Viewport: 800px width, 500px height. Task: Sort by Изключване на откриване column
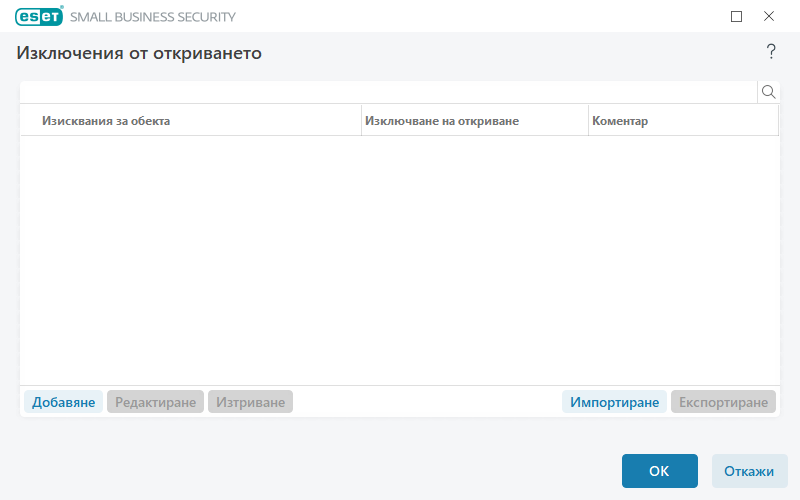coord(475,121)
